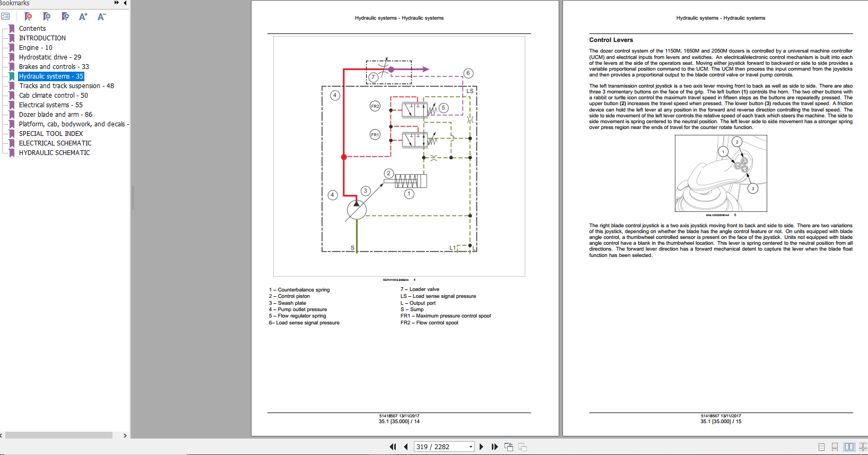This screenshot has width=868, height=455.
Task: Collapse the Bookmarks panel
Action: (x=125, y=3)
